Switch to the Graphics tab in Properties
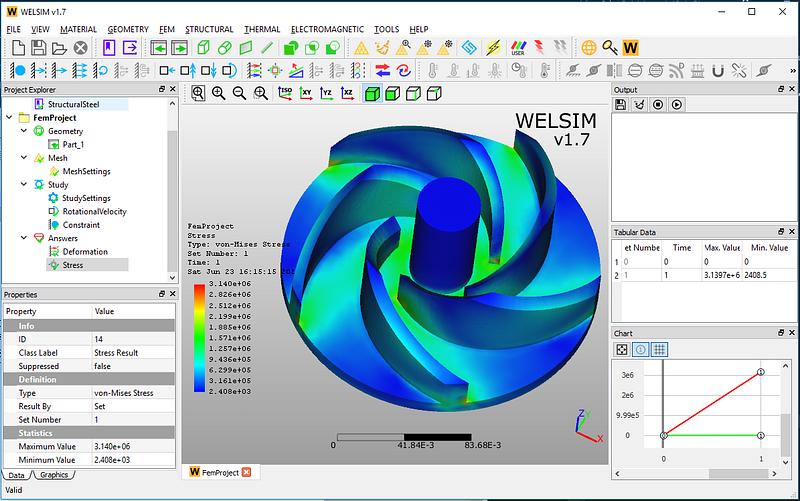Image resolution: width=800 pixels, height=501 pixels. [x=54, y=475]
